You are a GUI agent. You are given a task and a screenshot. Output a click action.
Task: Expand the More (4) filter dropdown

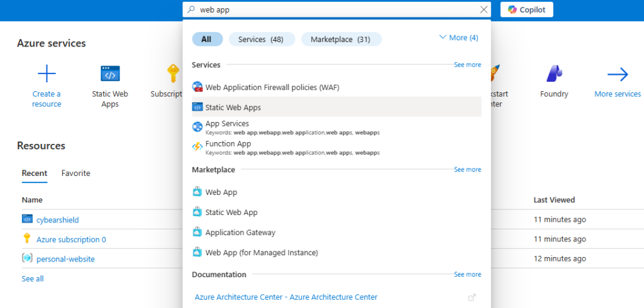[458, 38]
